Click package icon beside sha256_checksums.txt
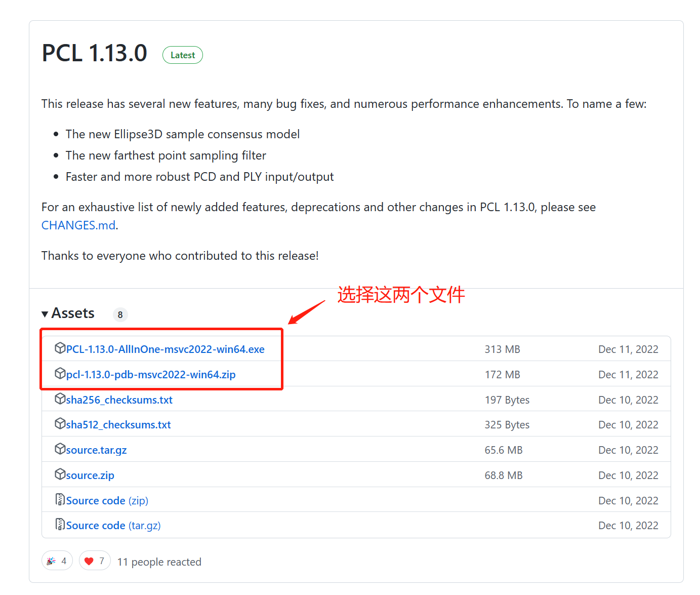 pyautogui.click(x=60, y=399)
